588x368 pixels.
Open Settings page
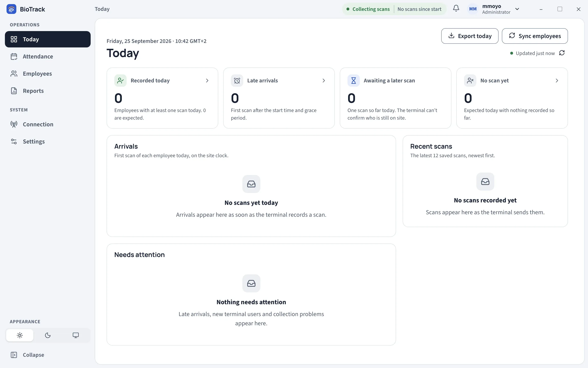48,141
